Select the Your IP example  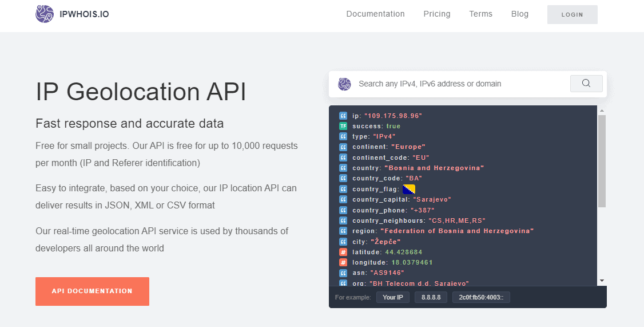click(393, 297)
